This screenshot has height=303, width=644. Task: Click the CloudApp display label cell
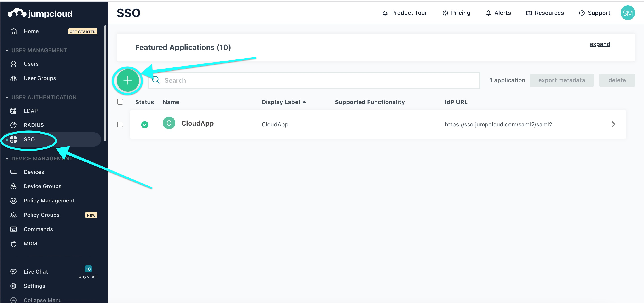[x=275, y=124]
